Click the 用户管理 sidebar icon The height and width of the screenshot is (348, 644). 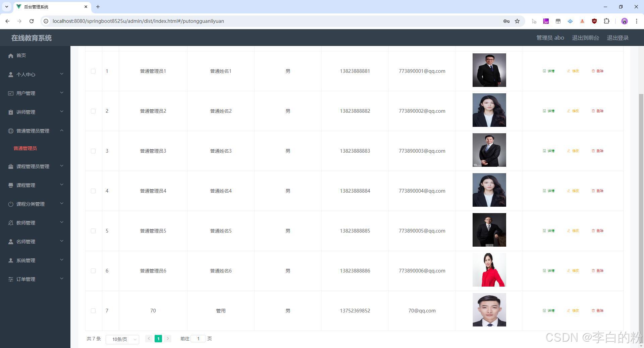point(11,93)
